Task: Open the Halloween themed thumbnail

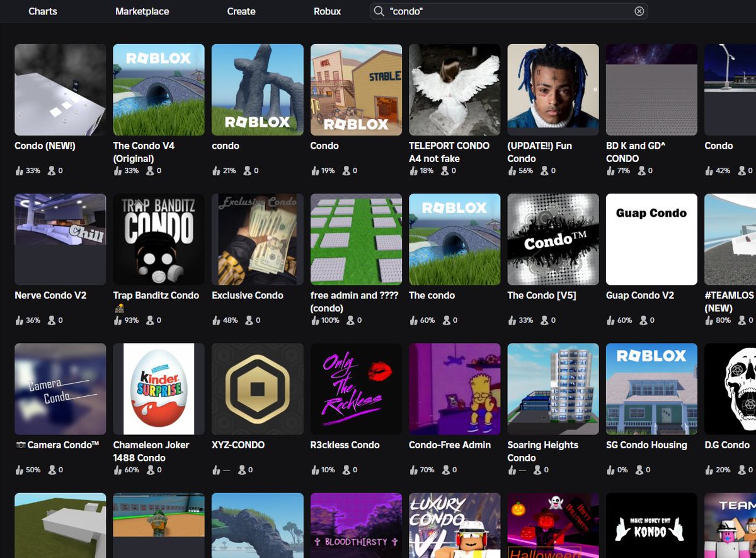Action: click(553, 525)
